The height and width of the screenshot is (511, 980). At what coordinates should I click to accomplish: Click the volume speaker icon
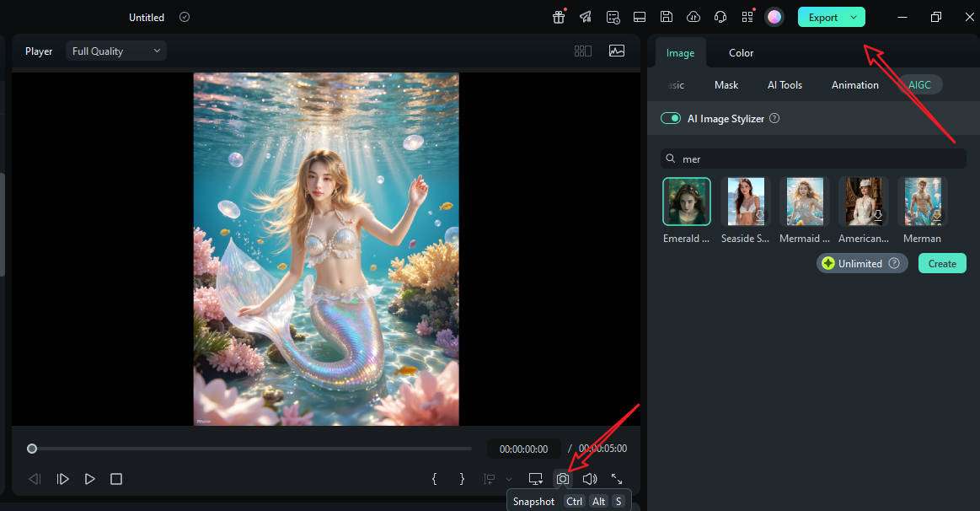point(589,479)
